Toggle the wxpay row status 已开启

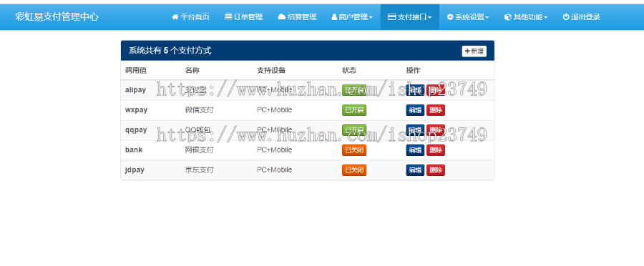point(354,110)
